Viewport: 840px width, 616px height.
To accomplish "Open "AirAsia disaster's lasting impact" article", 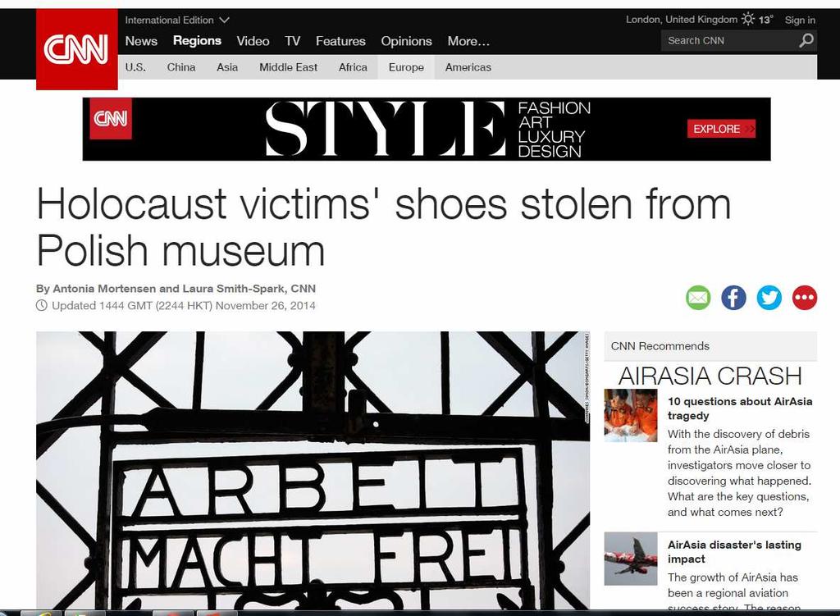I will pos(734,551).
